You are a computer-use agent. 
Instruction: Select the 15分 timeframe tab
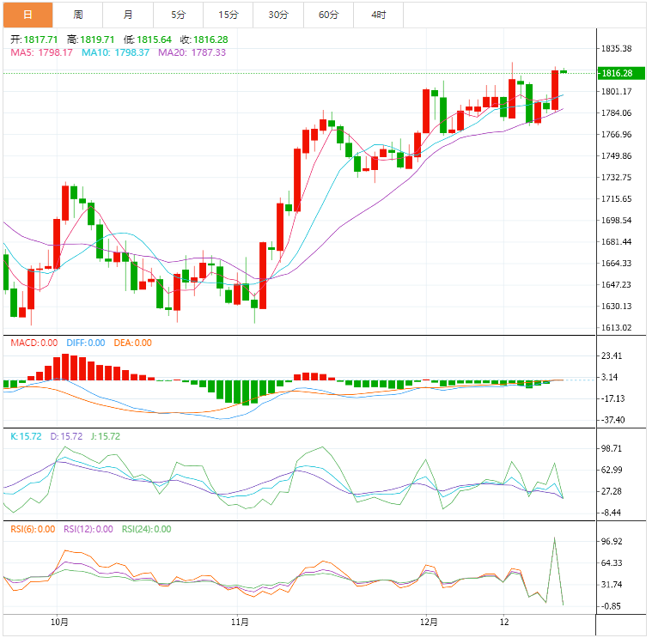(x=228, y=15)
